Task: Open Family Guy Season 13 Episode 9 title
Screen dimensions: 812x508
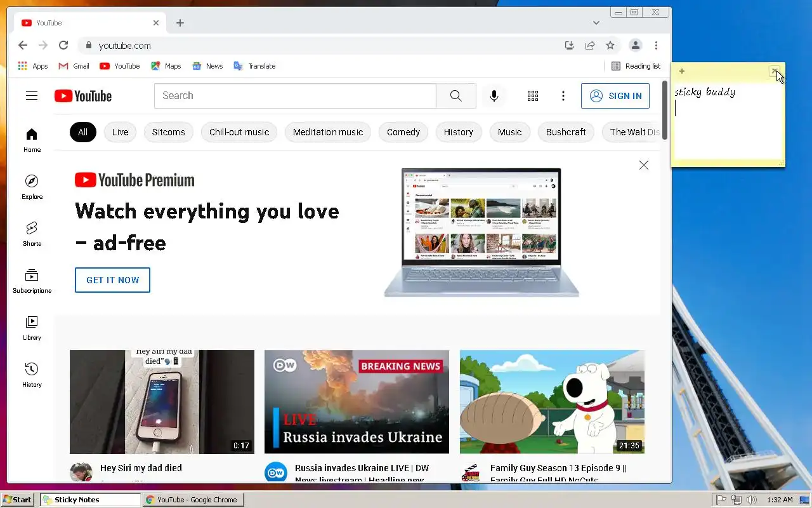Action: (559, 474)
